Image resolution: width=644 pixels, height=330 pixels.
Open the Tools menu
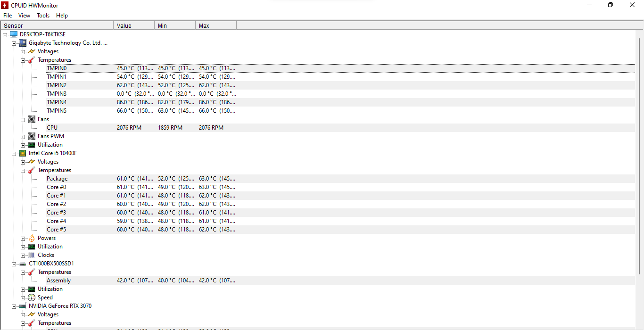(x=43, y=16)
